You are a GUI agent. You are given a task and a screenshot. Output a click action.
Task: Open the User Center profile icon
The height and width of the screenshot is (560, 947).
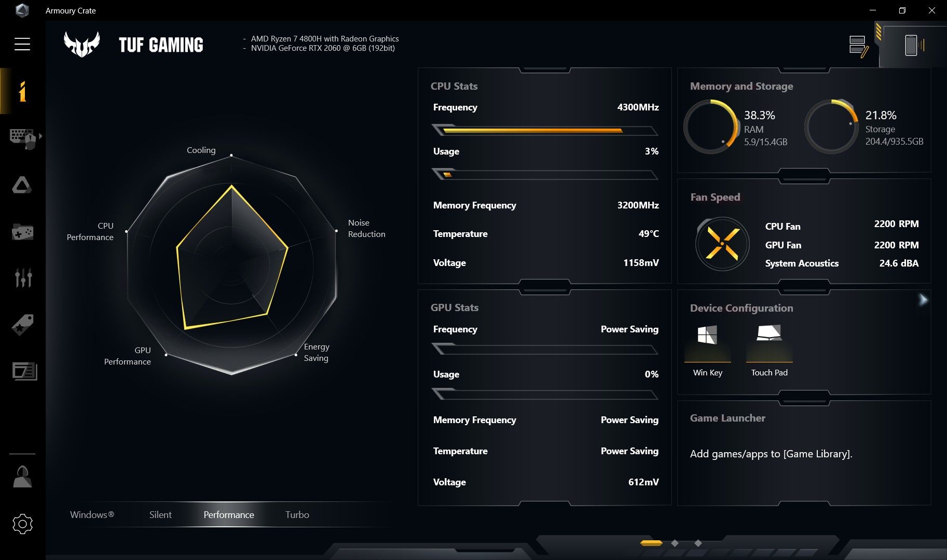click(22, 476)
